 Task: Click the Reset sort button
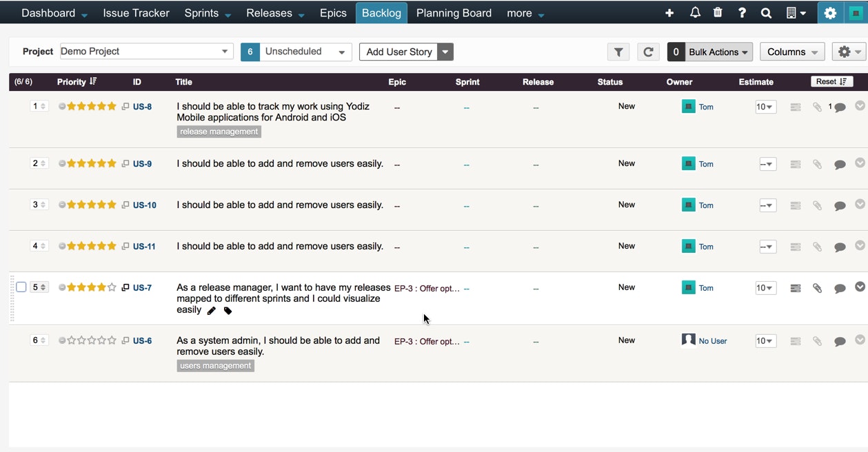831,81
